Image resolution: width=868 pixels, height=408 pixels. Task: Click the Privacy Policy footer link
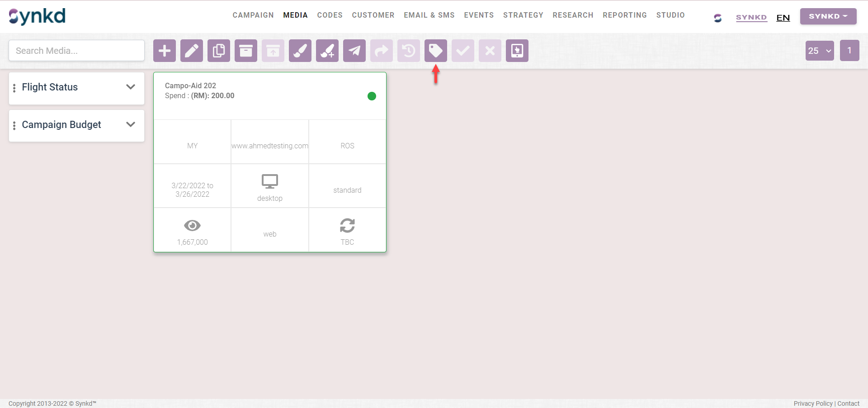click(x=813, y=403)
